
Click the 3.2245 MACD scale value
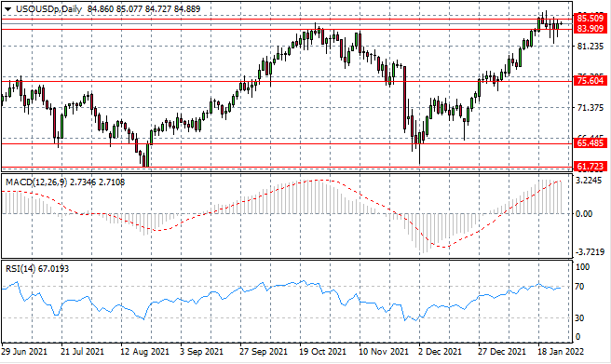(590, 181)
